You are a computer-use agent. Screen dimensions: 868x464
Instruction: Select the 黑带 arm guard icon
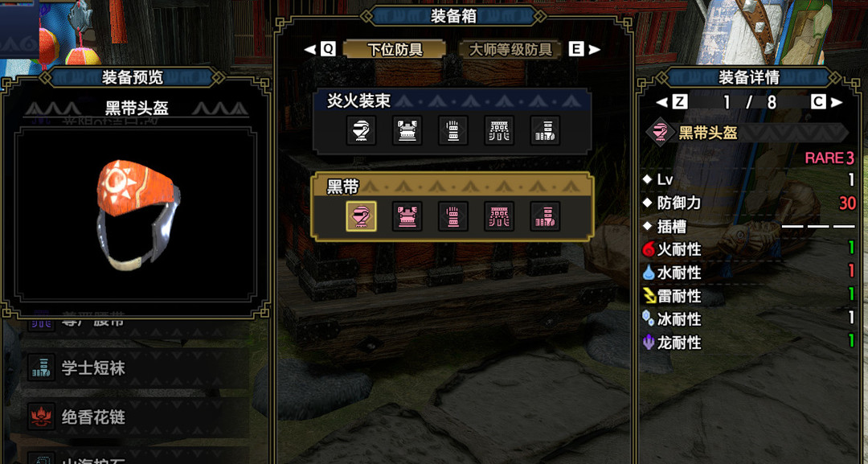(x=453, y=216)
